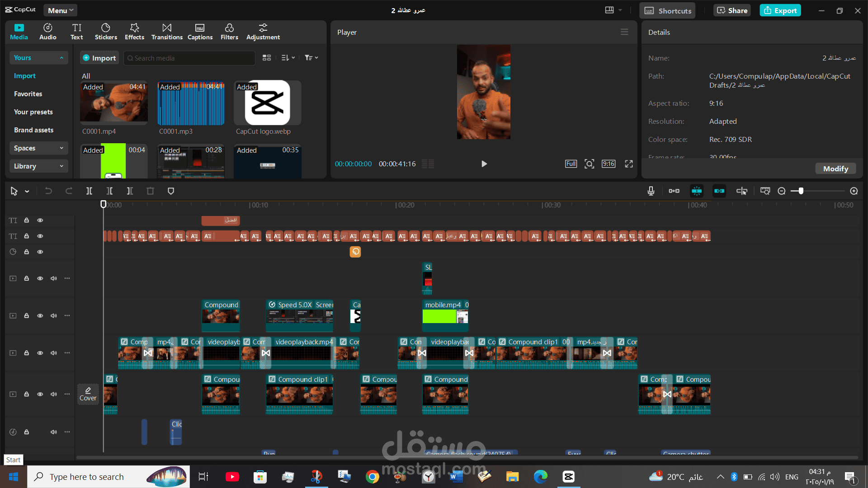
Task: Click the Modify button in Details
Action: (x=835, y=169)
